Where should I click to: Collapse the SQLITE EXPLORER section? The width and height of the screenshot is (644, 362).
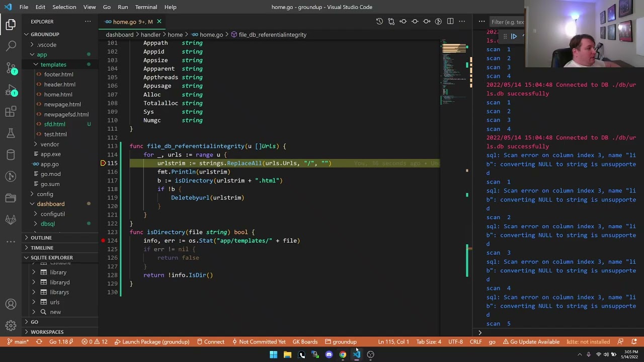pyautogui.click(x=52, y=257)
